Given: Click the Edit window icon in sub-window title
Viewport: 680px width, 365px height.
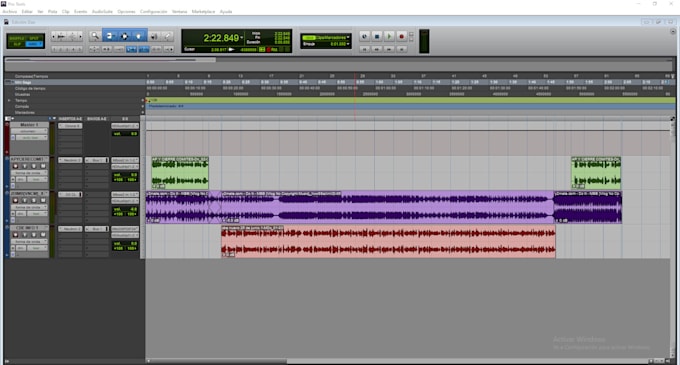Looking at the screenshot, I should pos(6,22).
